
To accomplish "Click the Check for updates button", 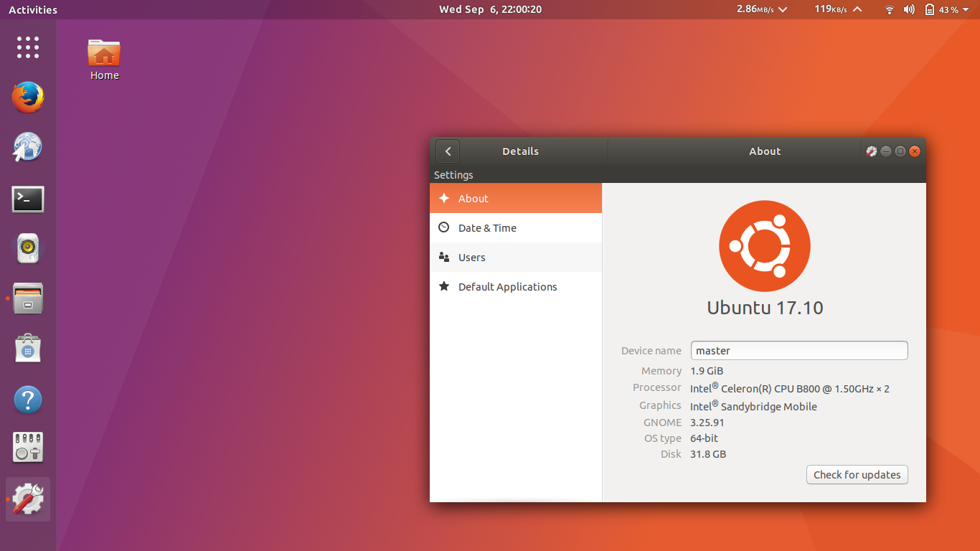I will 857,474.
